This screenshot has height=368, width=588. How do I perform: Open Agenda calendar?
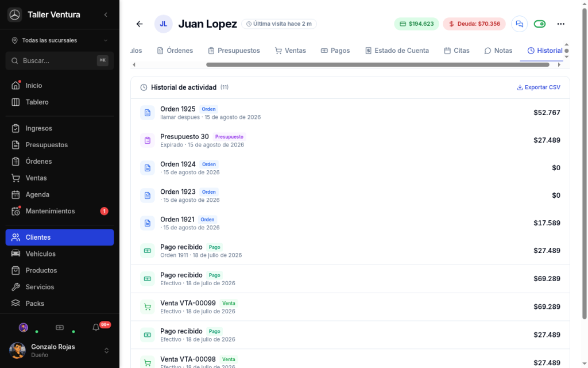[60, 194]
